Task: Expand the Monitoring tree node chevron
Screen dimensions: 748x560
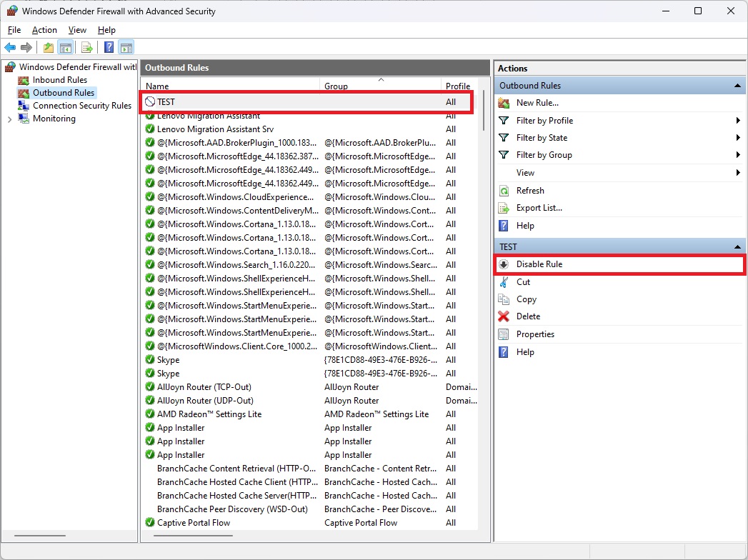Action: click(9, 119)
